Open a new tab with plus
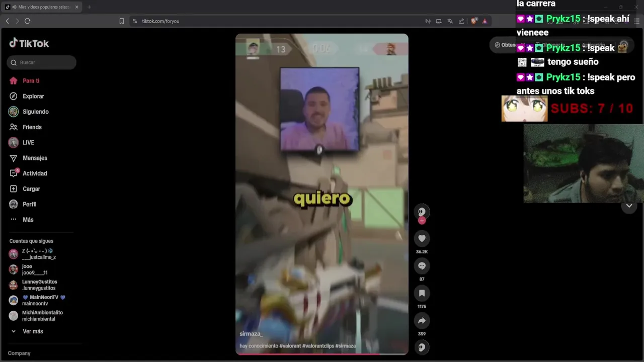The height and width of the screenshot is (362, 644). click(89, 7)
